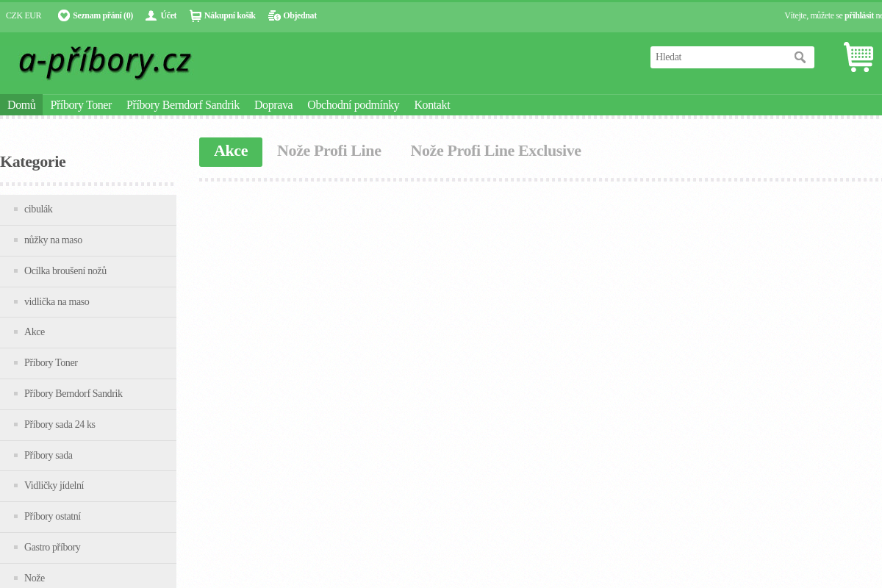Switch currency to EUR
This screenshot has width=882, height=588.
[x=33, y=15]
